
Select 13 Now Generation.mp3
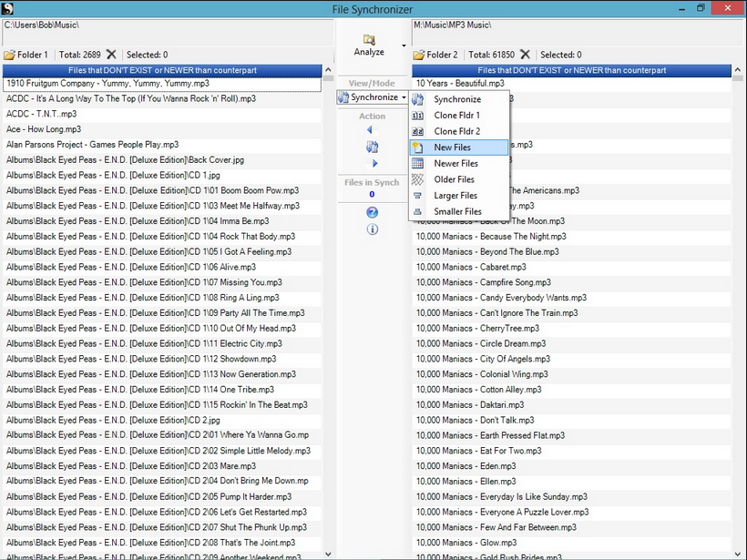click(x=162, y=374)
